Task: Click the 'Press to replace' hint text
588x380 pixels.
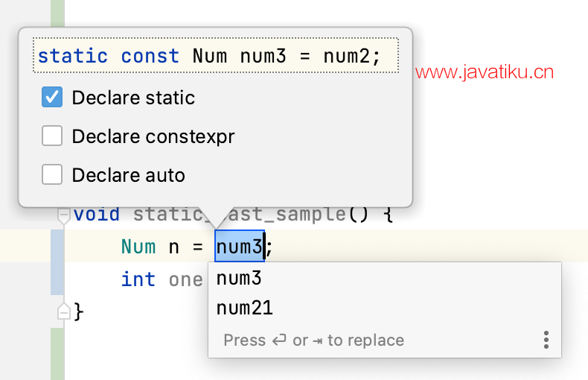Action: (x=313, y=341)
